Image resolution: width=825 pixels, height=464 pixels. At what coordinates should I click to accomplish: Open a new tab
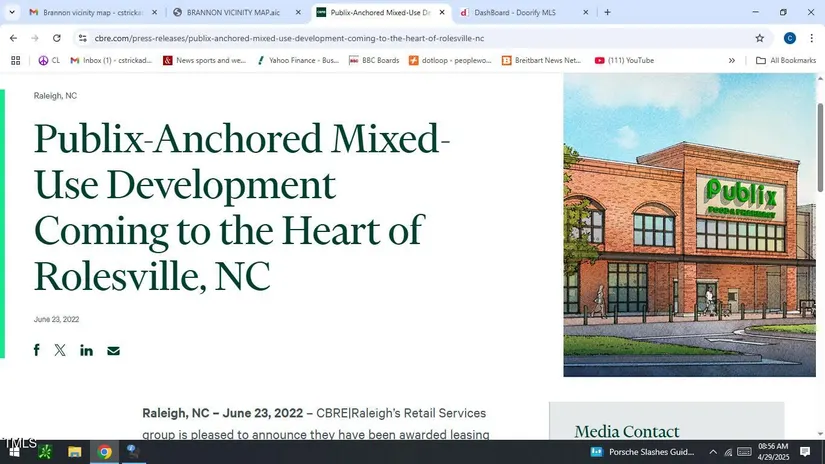pyautogui.click(x=607, y=12)
